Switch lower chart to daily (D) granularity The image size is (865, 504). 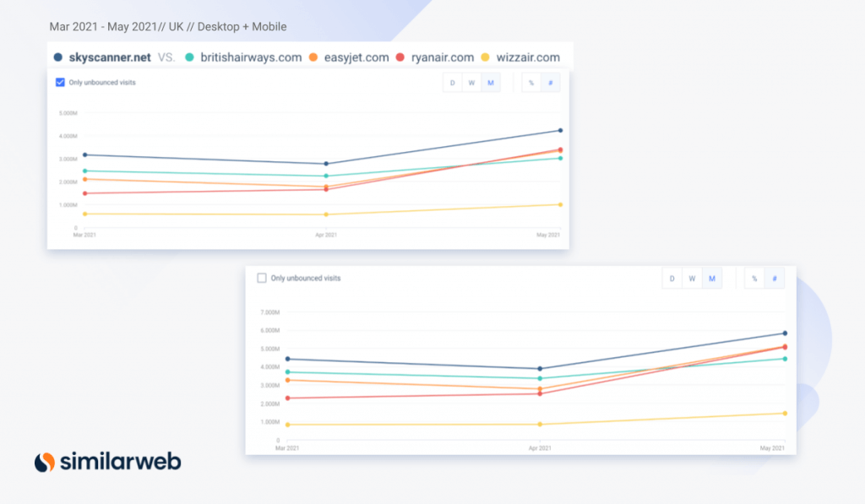click(672, 279)
